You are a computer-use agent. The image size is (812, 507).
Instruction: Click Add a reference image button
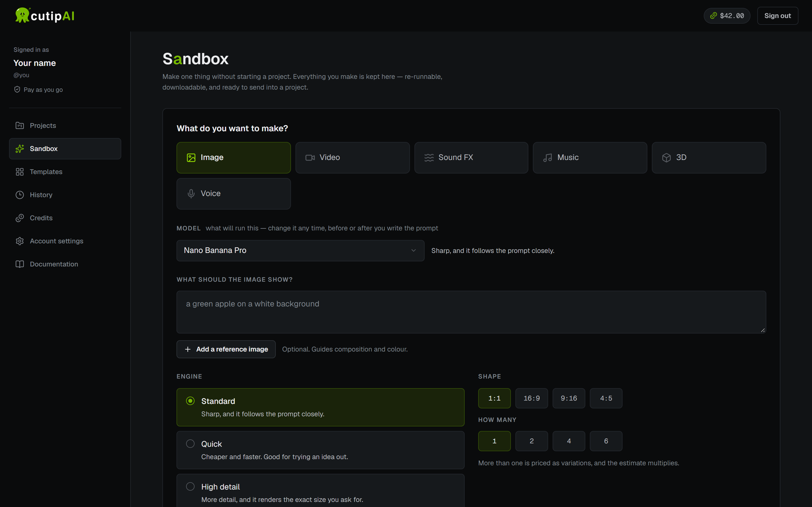pyautogui.click(x=226, y=349)
